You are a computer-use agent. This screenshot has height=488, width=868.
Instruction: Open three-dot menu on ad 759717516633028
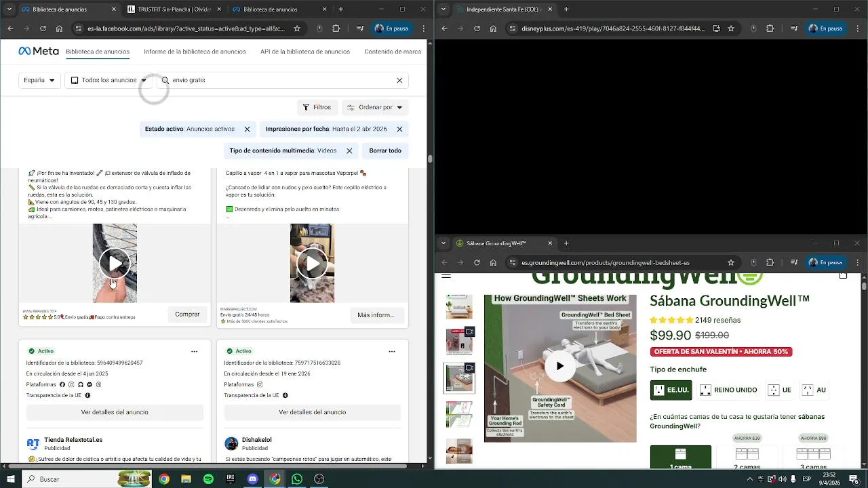pos(391,351)
